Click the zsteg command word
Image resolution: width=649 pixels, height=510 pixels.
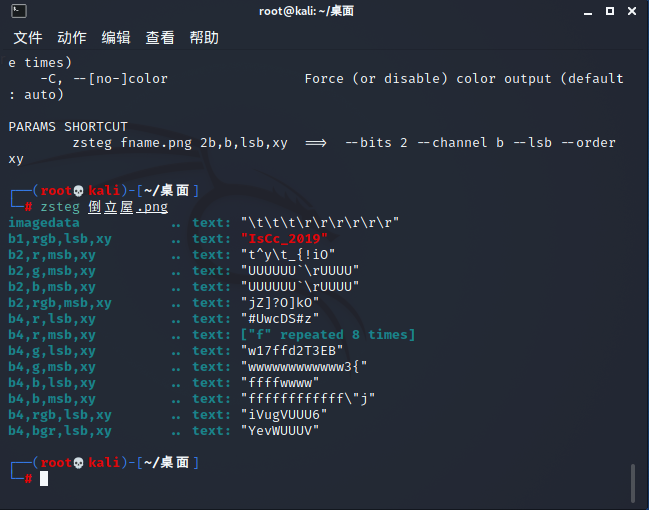[x=60, y=207]
